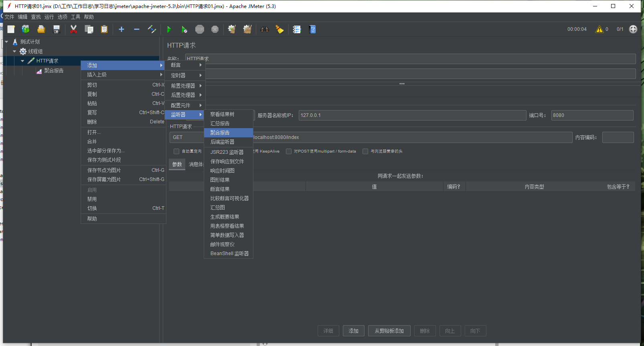Click 保存节点为图片 context menu entry
The image size is (644, 346).
pyautogui.click(x=124, y=170)
